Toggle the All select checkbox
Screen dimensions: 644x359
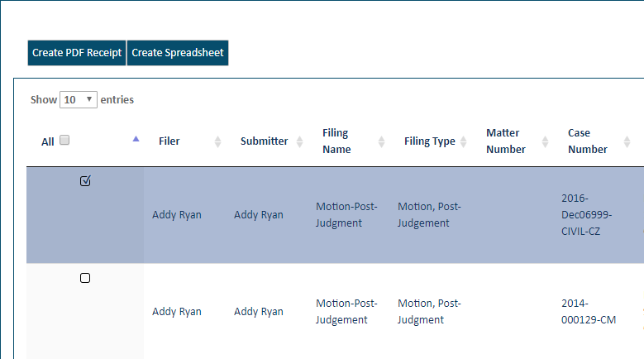click(x=64, y=141)
